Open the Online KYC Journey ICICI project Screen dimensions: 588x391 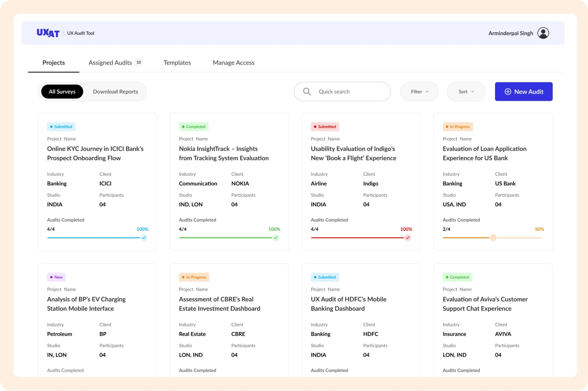point(95,153)
